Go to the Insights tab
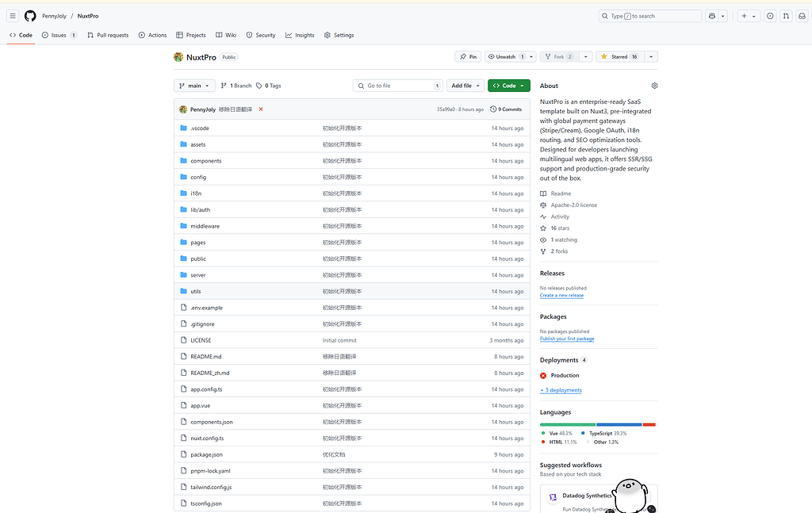Image resolution: width=812 pixels, height=513 pixels. point(300,35)
